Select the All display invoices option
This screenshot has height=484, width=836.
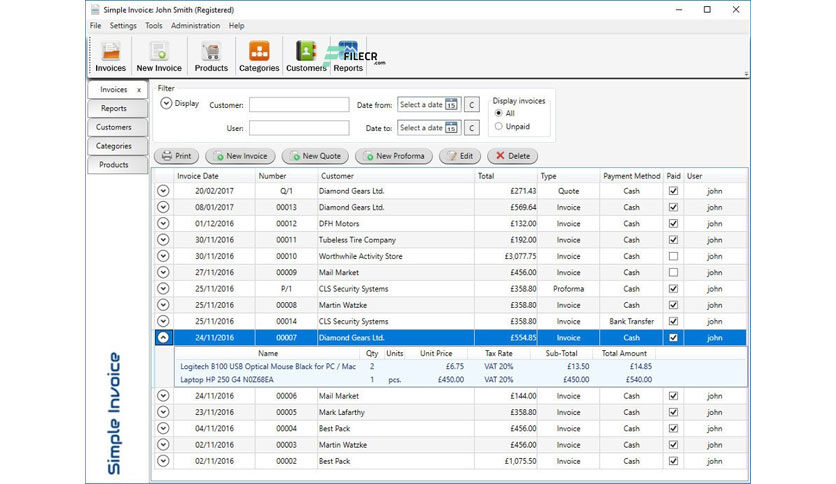coord(499,113)
